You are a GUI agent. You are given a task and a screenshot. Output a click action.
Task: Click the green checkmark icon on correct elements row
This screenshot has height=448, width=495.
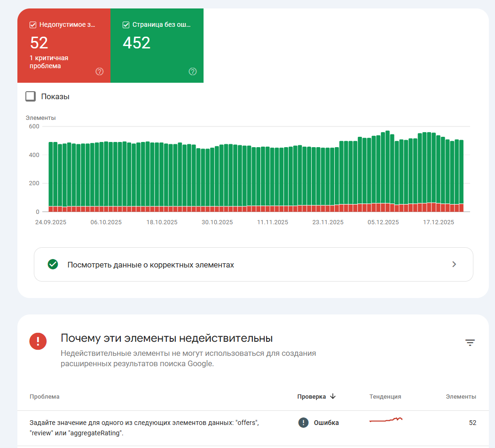(x=53, y=264)
